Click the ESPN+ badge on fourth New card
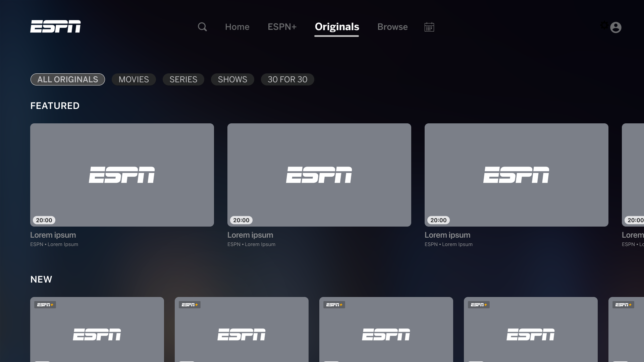 [x=479, y=305]
